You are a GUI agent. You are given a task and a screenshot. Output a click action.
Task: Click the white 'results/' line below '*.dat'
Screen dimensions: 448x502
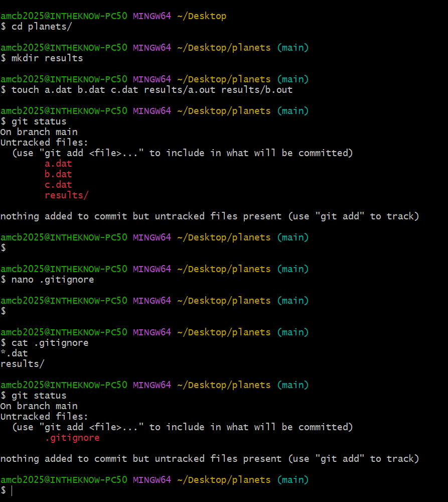pos(23,364)
